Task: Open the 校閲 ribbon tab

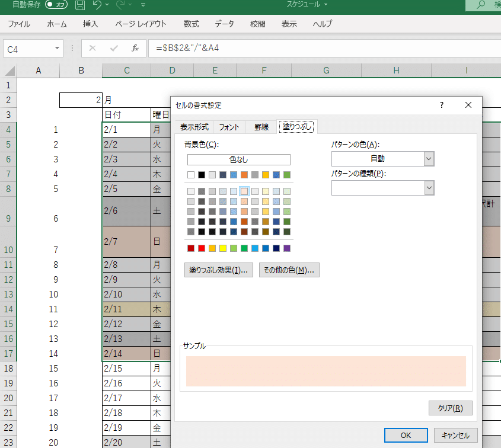Action: coord(257,24)
